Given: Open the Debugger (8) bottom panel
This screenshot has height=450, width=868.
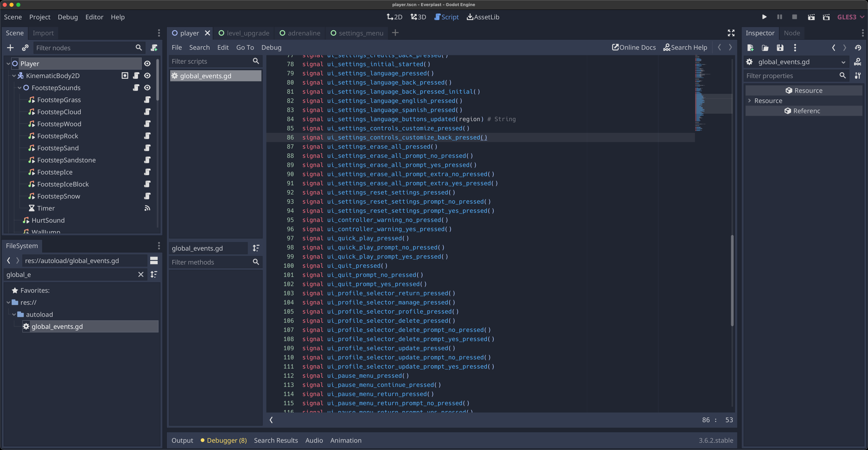Looking at the screenshot, I should tap(223, 440).
